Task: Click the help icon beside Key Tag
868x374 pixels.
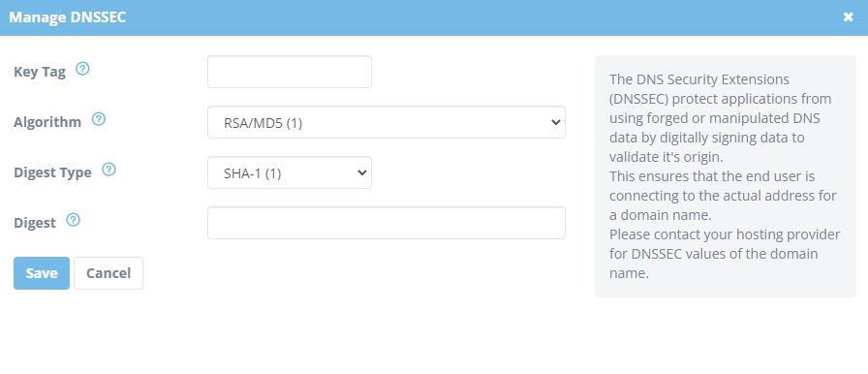Action: click(x=82, y=69)
